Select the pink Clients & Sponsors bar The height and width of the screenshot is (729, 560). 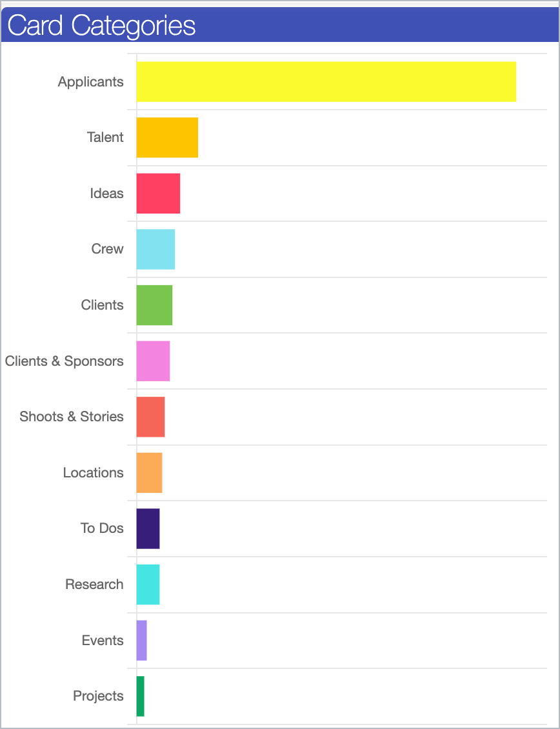153,361
